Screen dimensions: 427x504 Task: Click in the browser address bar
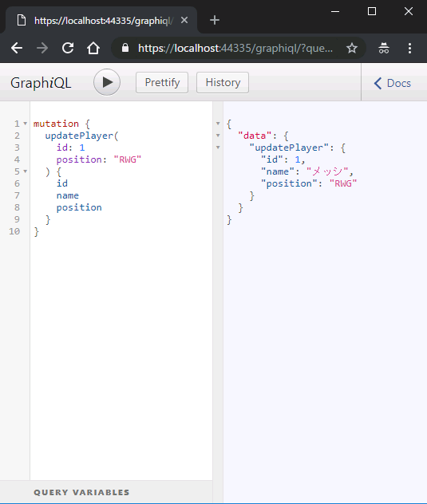(x=235, y=48)
